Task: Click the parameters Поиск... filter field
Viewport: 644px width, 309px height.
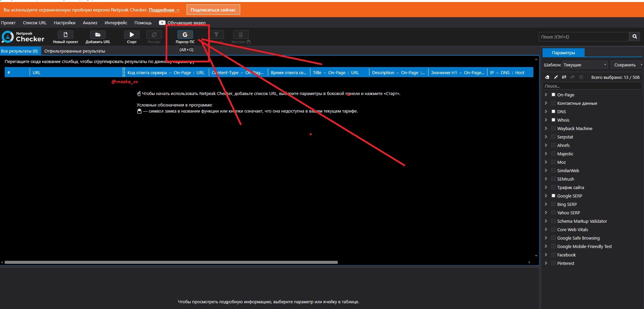Action: coord(592,86)
